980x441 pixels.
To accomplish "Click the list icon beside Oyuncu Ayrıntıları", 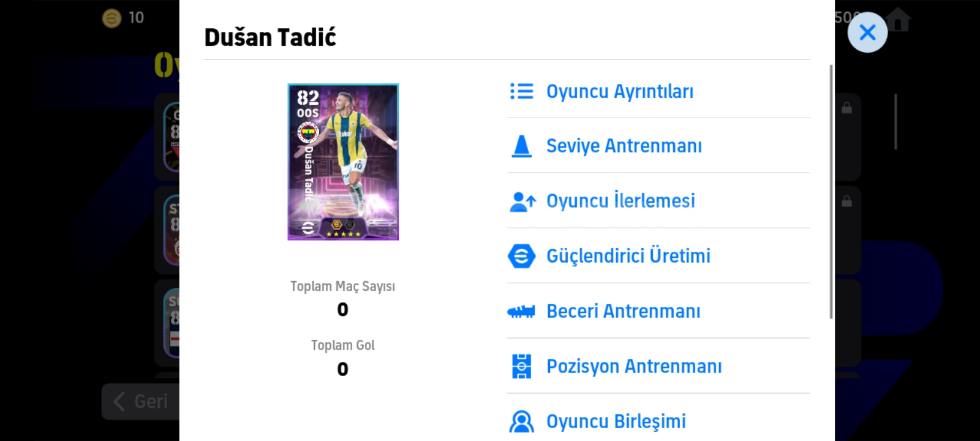I will click(x=521, y=91).
